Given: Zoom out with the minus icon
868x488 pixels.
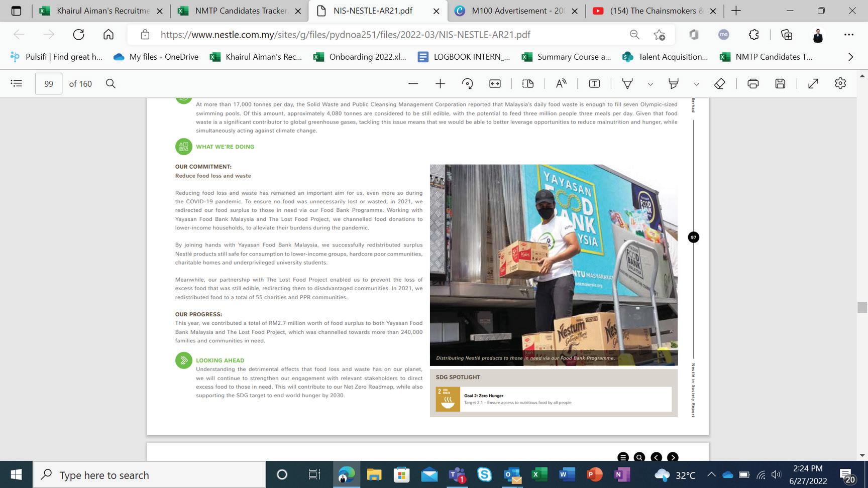Looking at the screenshot, I should tap(413, 83).
